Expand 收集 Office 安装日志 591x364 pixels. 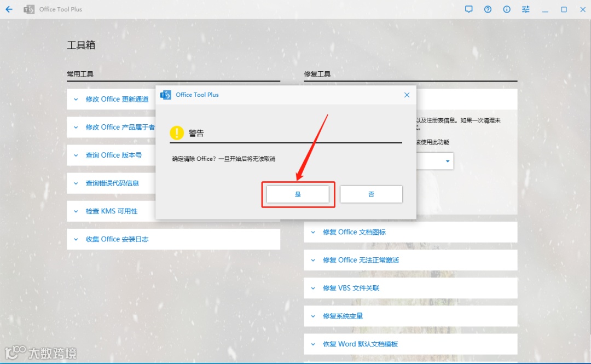point(173,239)
